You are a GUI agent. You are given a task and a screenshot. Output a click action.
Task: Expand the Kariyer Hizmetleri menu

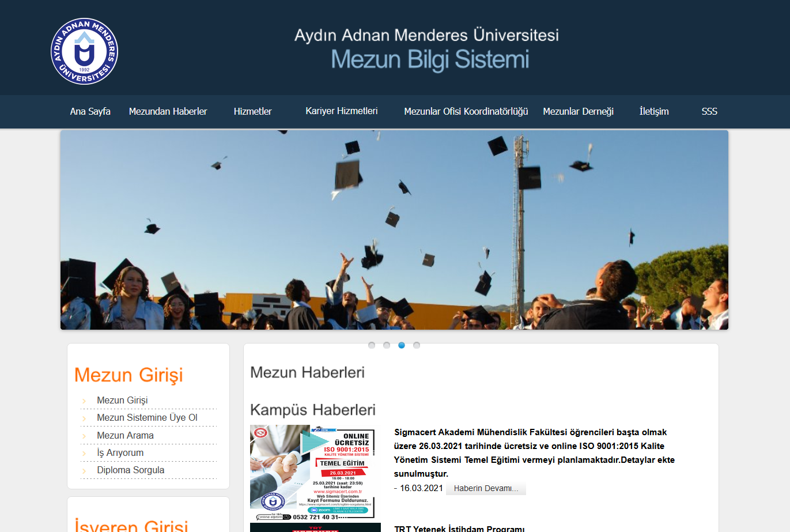(x=341, y=111)
